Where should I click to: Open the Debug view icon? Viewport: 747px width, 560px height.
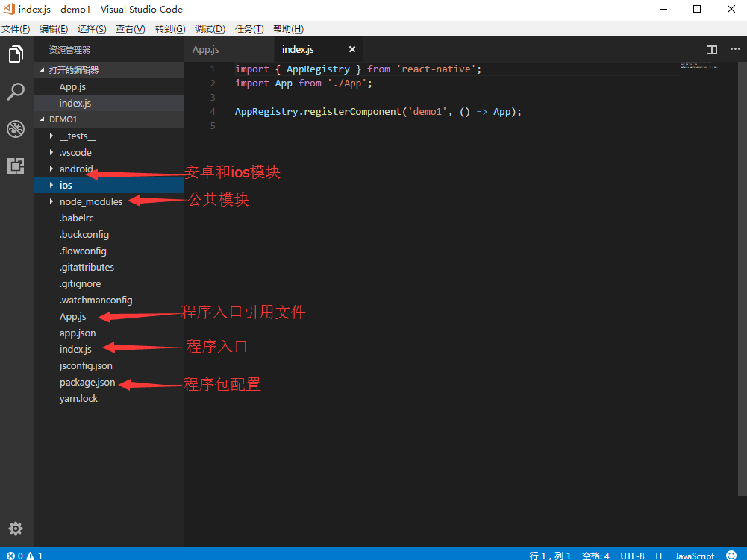(x=16, y=129)
